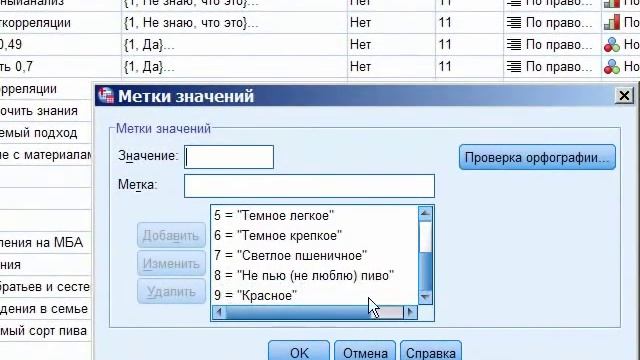Click the SPSS icon in dialog title bar
Viewport: 640px width, 360px height.
coord(106,96)
